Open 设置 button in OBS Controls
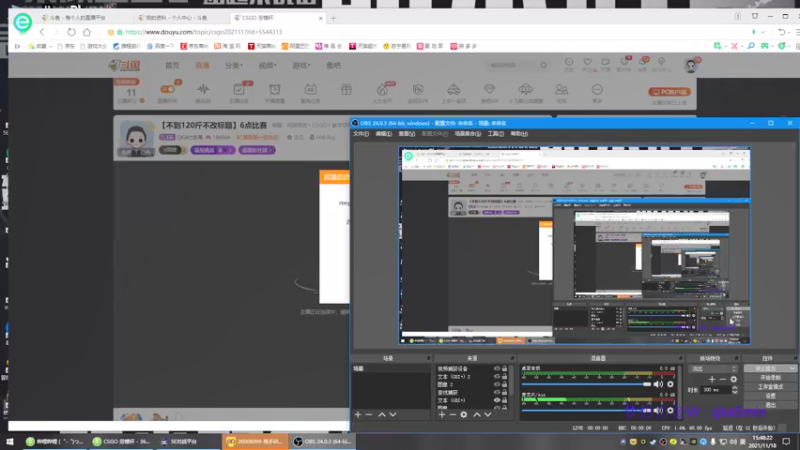The width and height of the screenshot is (800, 450). [x=770, y=396]
